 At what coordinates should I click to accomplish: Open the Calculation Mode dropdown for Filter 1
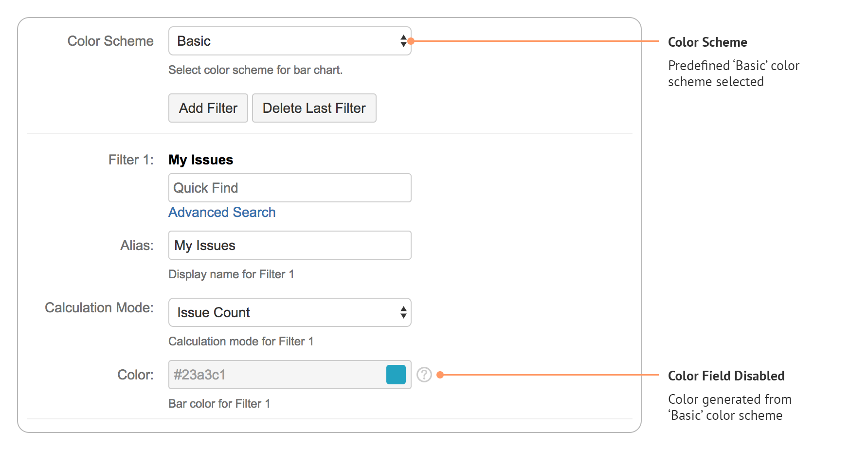[289, 312]
